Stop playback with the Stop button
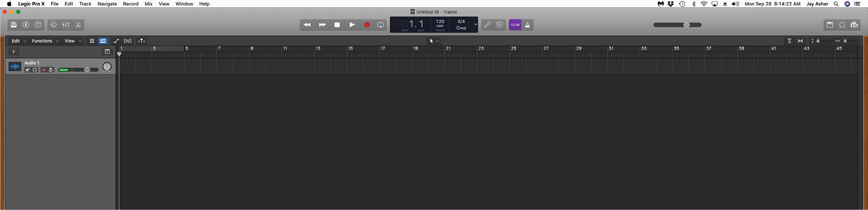Viewport: 868px width, 210px height. pos(337,25)
